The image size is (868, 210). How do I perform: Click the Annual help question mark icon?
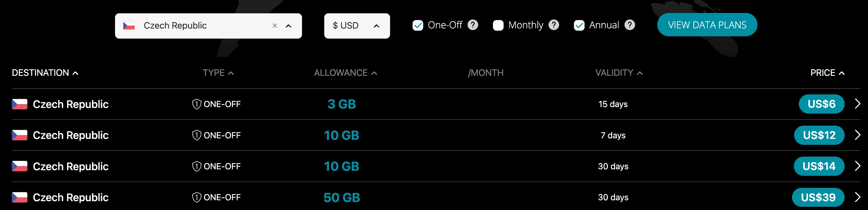pyautogui.click(x=629, y=25)
